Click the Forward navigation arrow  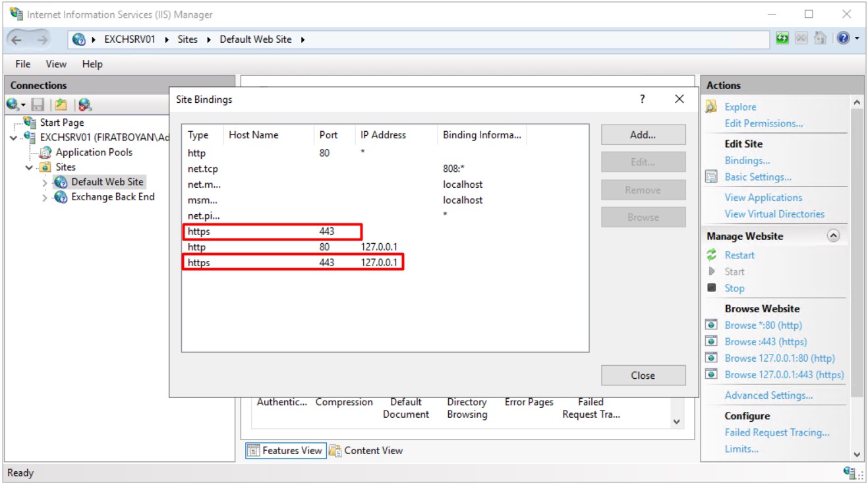point(42,40)
